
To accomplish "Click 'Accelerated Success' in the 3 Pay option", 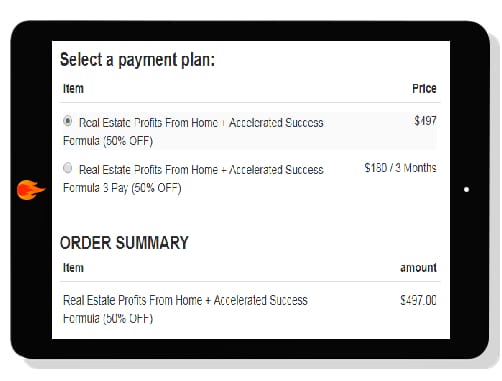I will point(276,170).
